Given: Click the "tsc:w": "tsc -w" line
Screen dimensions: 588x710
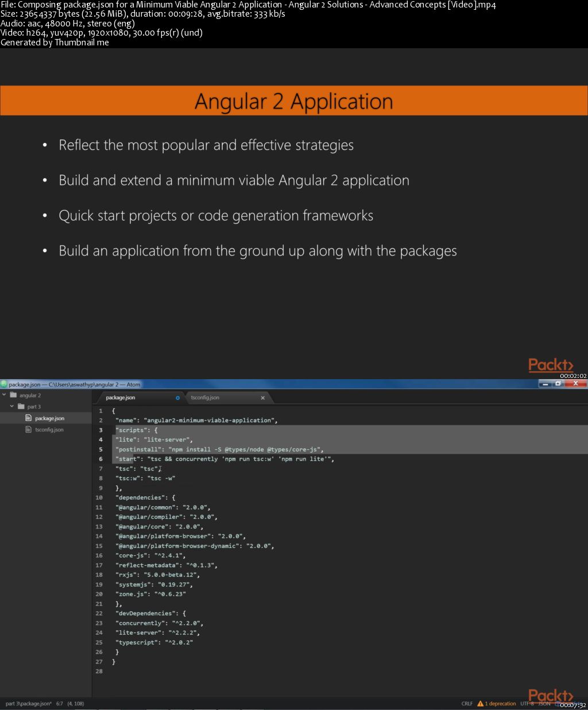Looking at the screenshot, I should pyautogui.click(x=145, y=479).
